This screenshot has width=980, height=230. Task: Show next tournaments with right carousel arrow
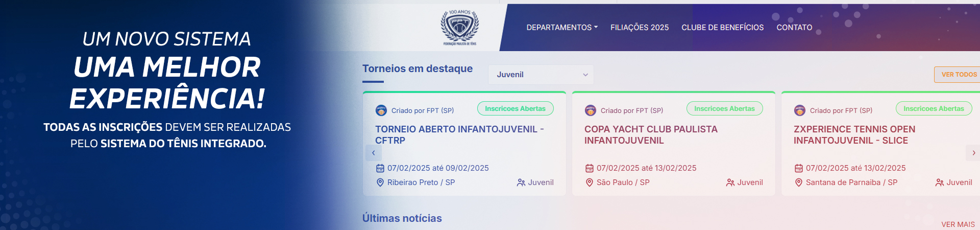(x=973, y=153)
